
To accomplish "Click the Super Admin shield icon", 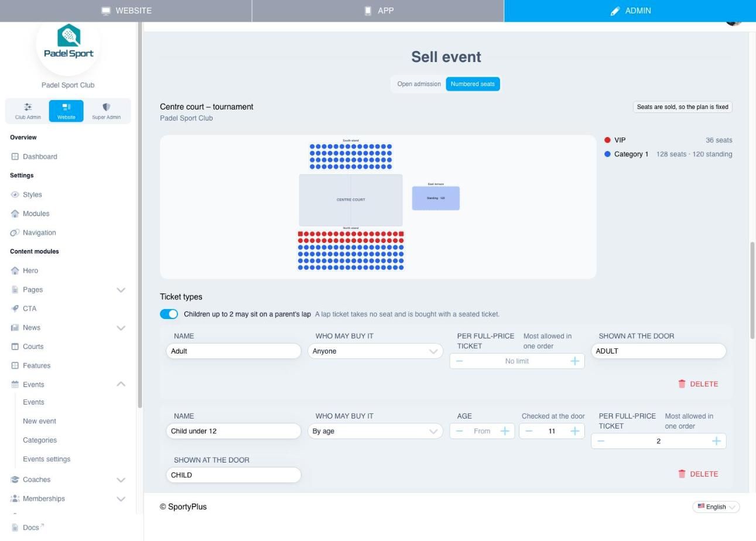I will point(106,107).
